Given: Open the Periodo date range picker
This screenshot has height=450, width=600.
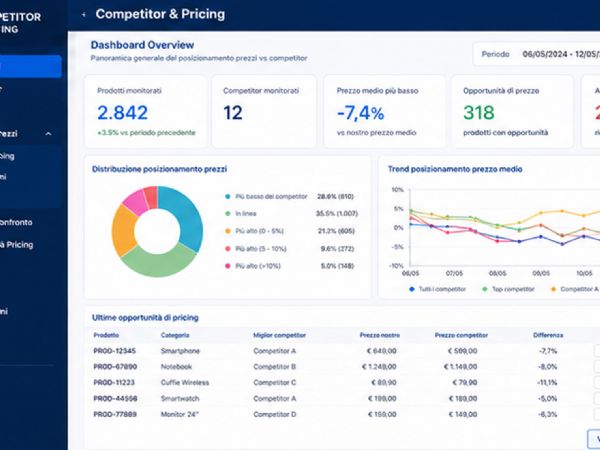Looking at the screenshot, I should [x=536, y=54].
